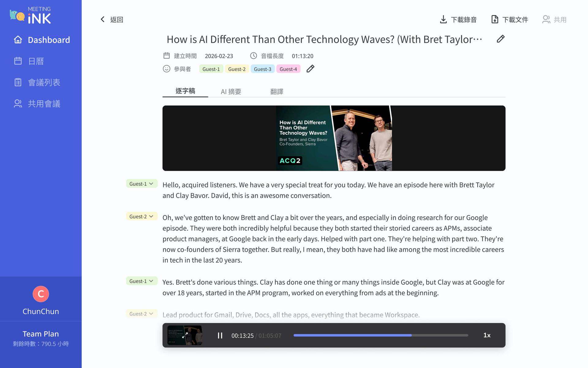Go back using the 返回 arrow

click(103, 20)
